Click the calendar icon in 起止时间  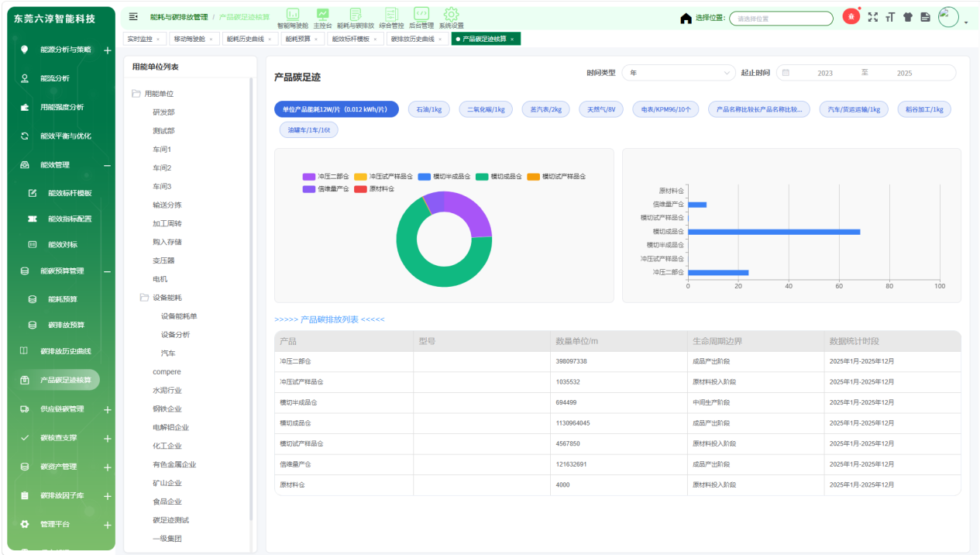[x=786, y=73]
